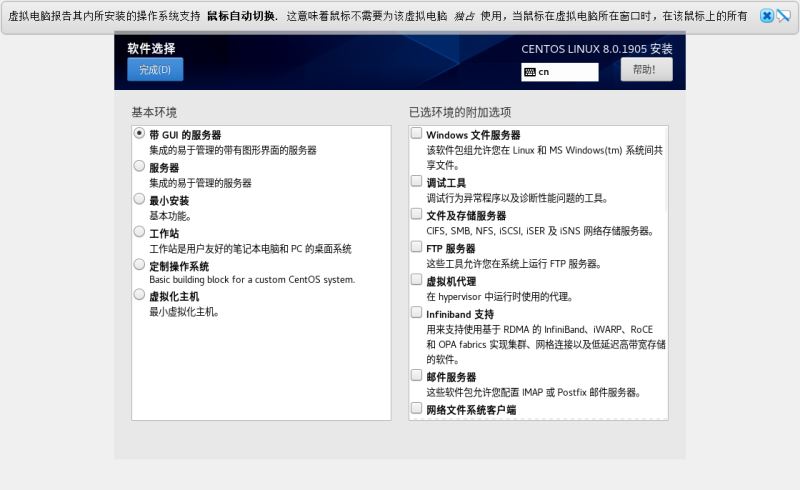
Task: Check the 调试工具 debugging tools add-on
Action: tap(416, 182)
